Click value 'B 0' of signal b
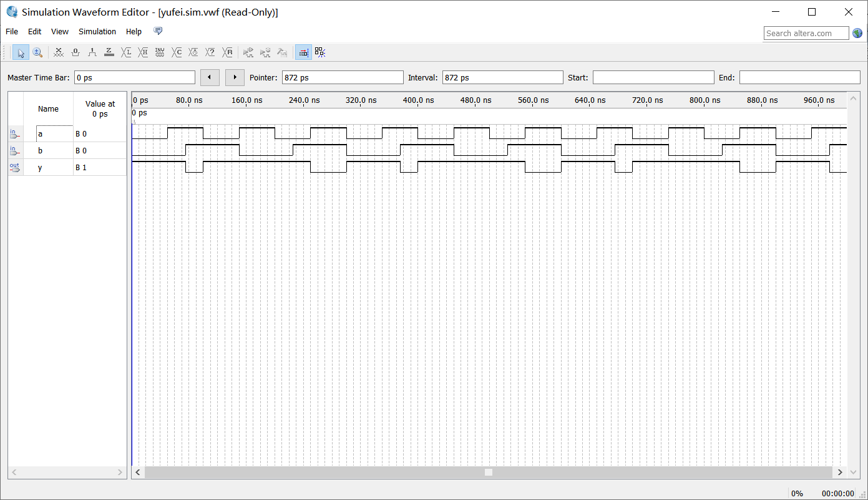Viewport: 868px width, 500px height. coord(81,151)
